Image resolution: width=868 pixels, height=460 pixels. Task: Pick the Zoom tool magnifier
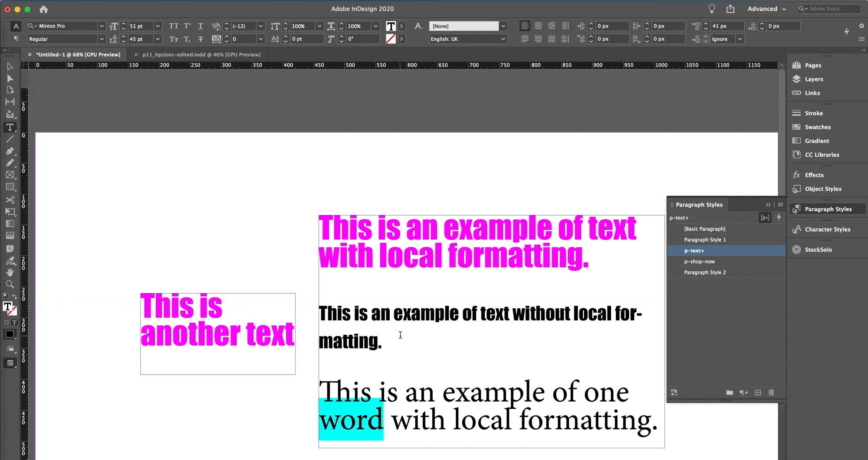pyautogui.click(x=10, y=284)
